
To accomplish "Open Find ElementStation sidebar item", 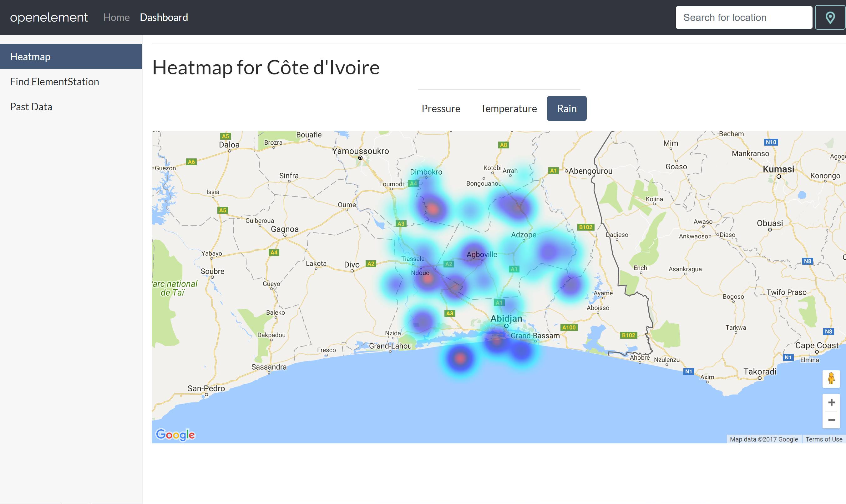I will (54, 82).
